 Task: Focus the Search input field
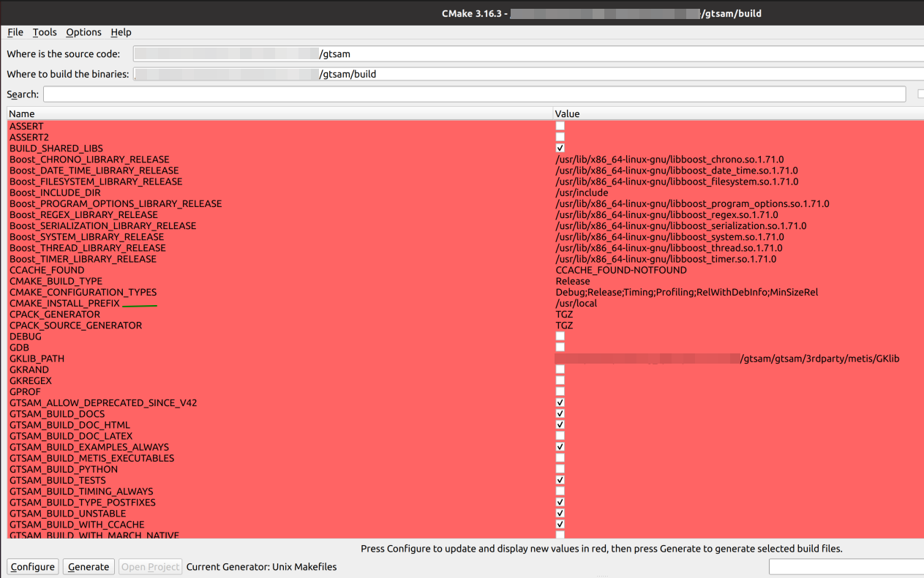[474, 94]
